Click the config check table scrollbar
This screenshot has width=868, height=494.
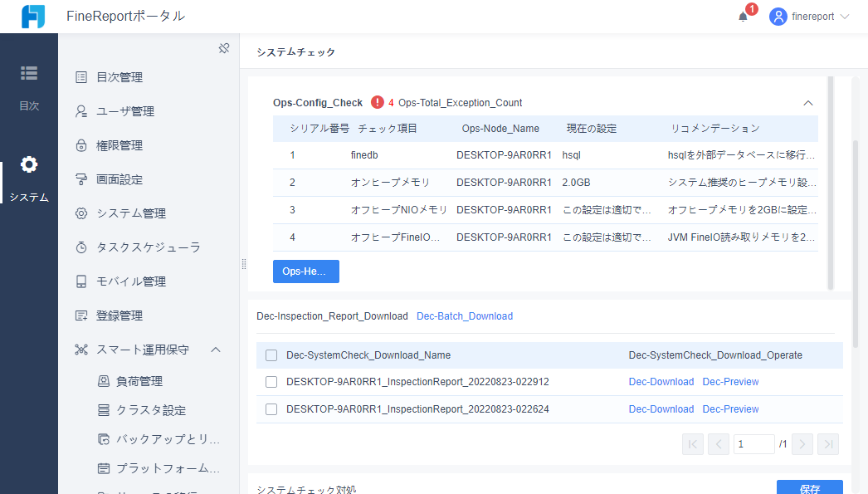click(x=831, y=183)
